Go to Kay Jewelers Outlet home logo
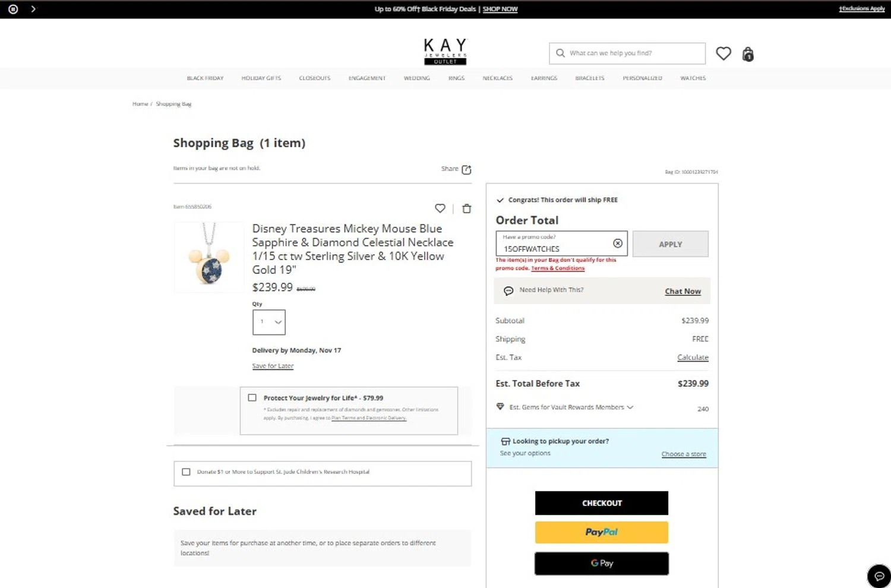 coord(445,52)
